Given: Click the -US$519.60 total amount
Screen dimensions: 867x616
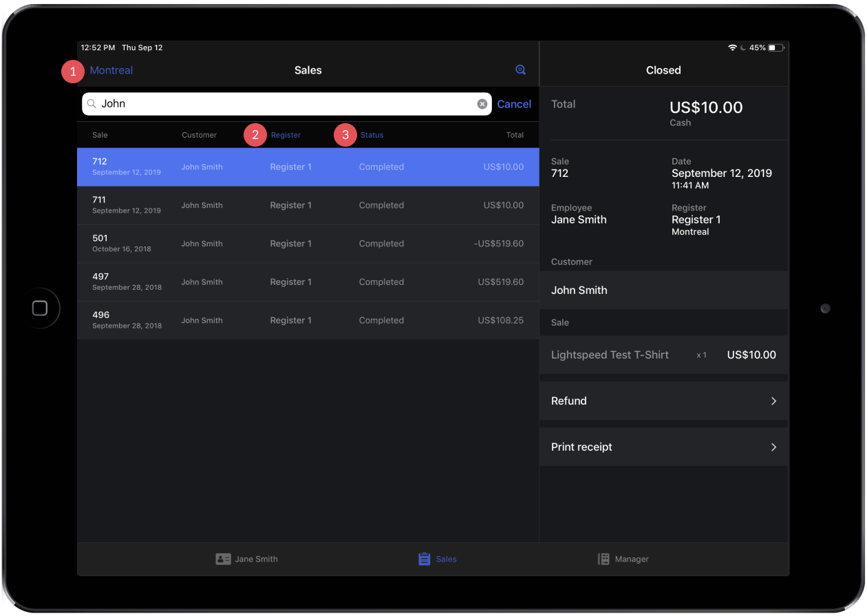Looking at the screenshot, I should click(x=499, y=244).
